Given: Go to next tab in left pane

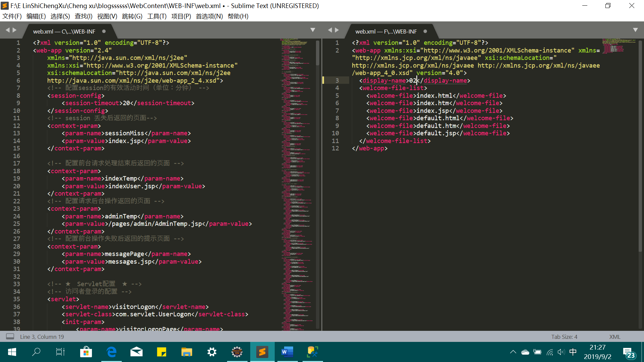Looking at the screenshot, I should pyautogui.click(x=14, y=30).
